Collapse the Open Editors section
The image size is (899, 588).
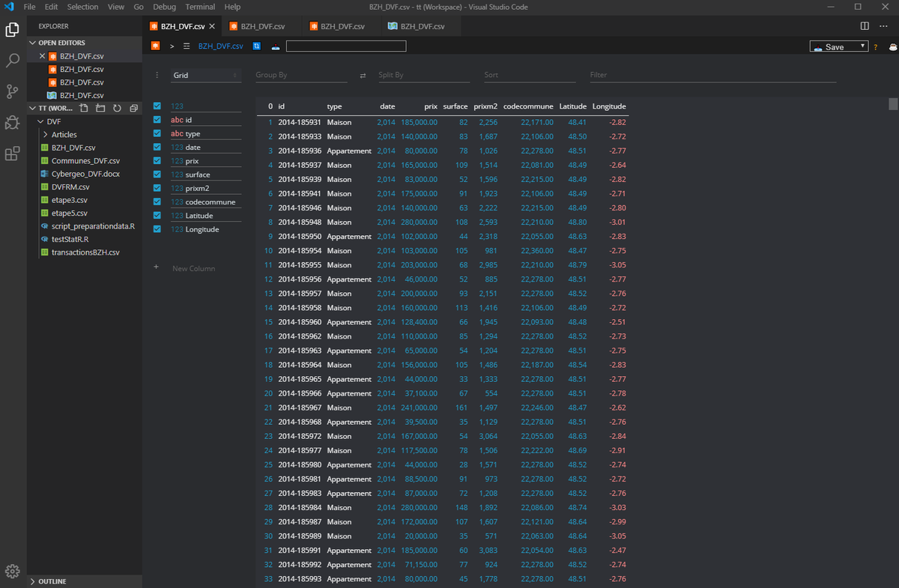(x=84, y=43)
